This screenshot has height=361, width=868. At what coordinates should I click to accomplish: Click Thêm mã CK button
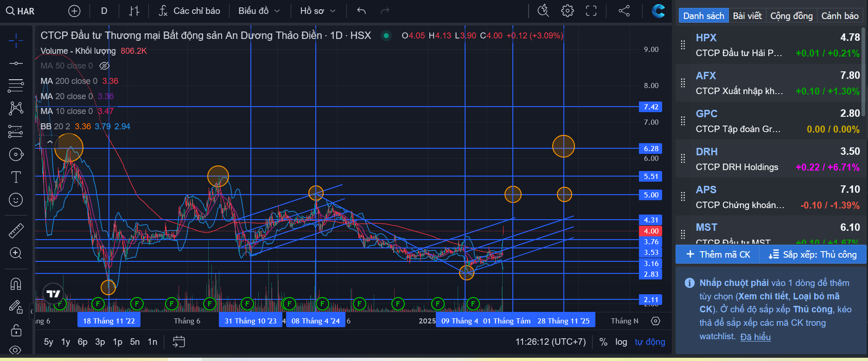point(718,254)
